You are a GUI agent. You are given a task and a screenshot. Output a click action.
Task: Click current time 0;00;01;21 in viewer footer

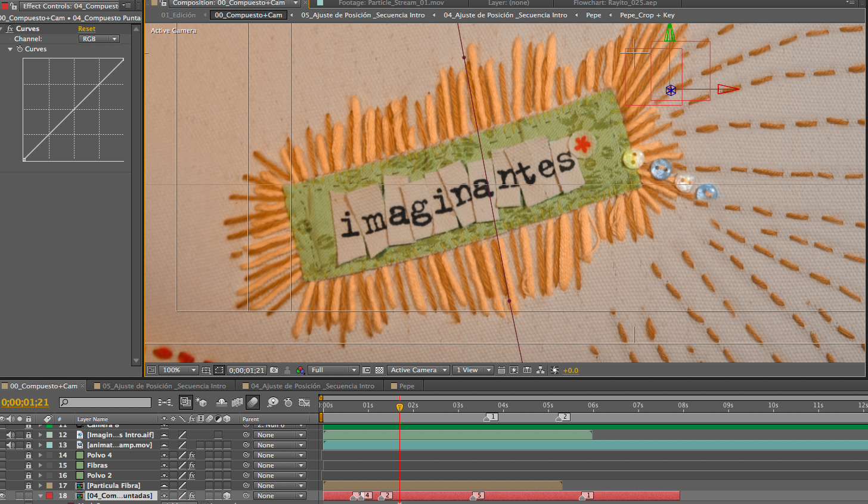(x=246, y=370)
